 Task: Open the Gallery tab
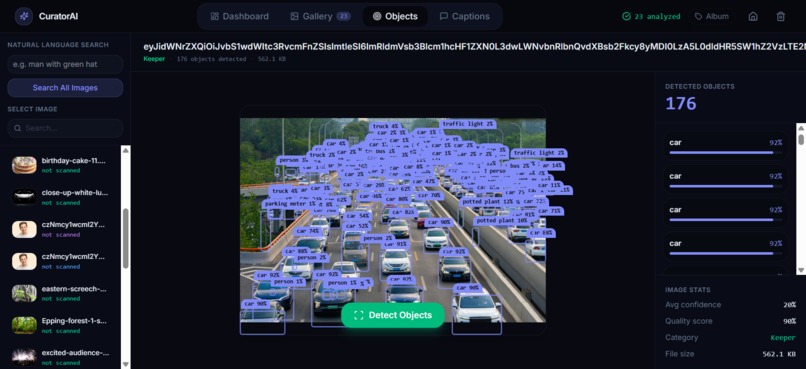pos(320,16)
